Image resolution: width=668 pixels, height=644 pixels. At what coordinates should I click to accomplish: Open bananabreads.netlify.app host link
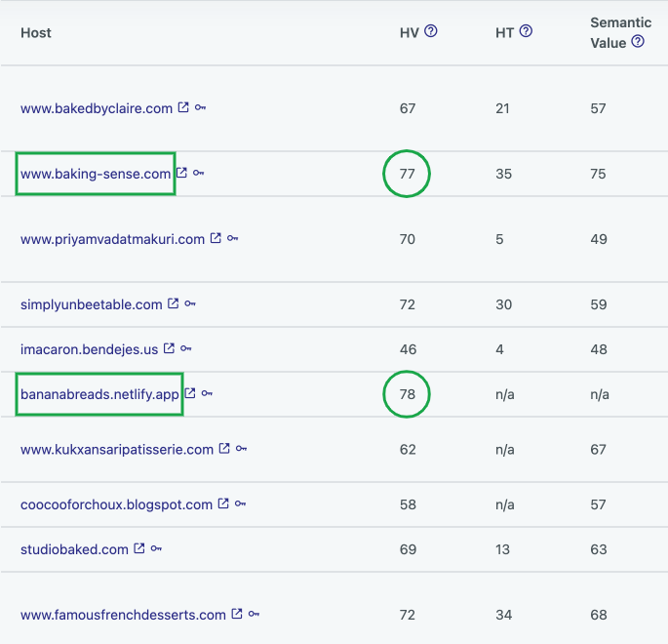click(x=99, y=394)
